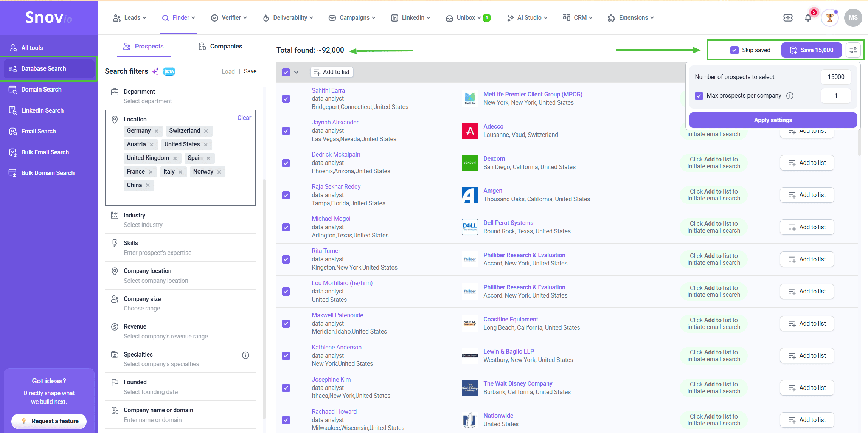Click Apply settings button

tap(773, 120)
